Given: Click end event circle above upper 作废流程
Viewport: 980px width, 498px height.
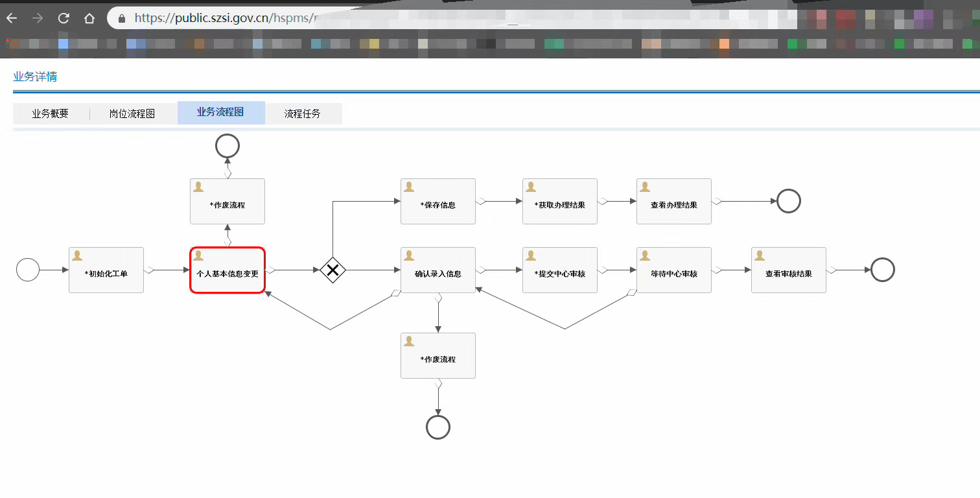Looking at the screenshot, I should 227,146.
